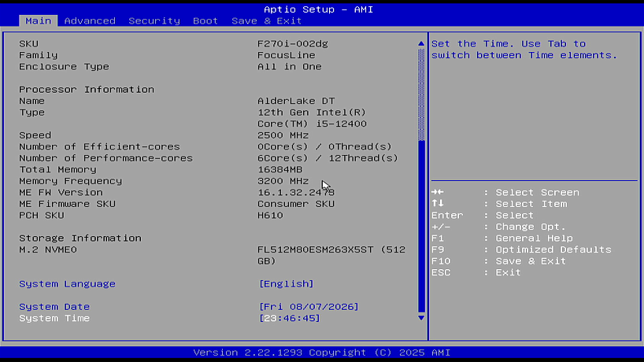
Task: Select the System Date value field
Action: tap(309, 307)
